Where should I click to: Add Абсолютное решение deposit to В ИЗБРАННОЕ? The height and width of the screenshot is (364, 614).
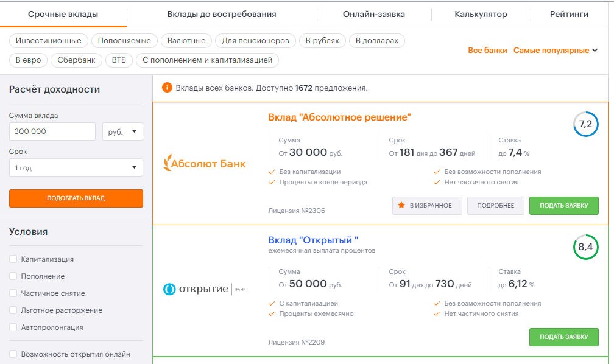[x=427, y=206]
